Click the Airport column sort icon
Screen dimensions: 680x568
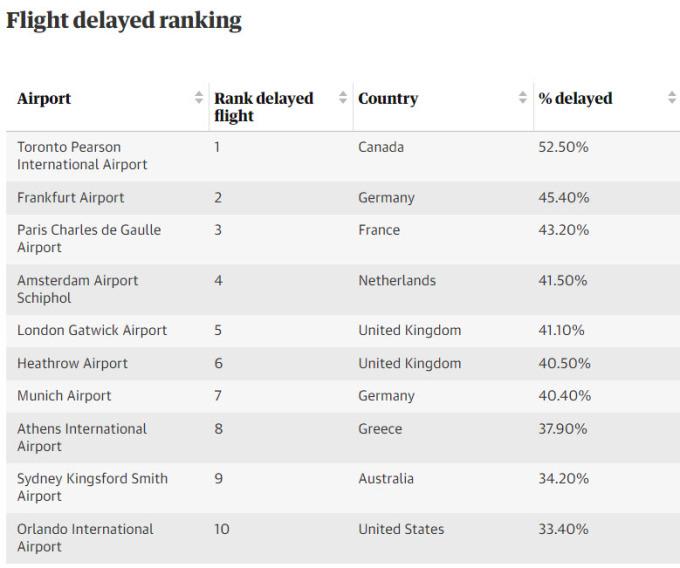coord(198,98)
